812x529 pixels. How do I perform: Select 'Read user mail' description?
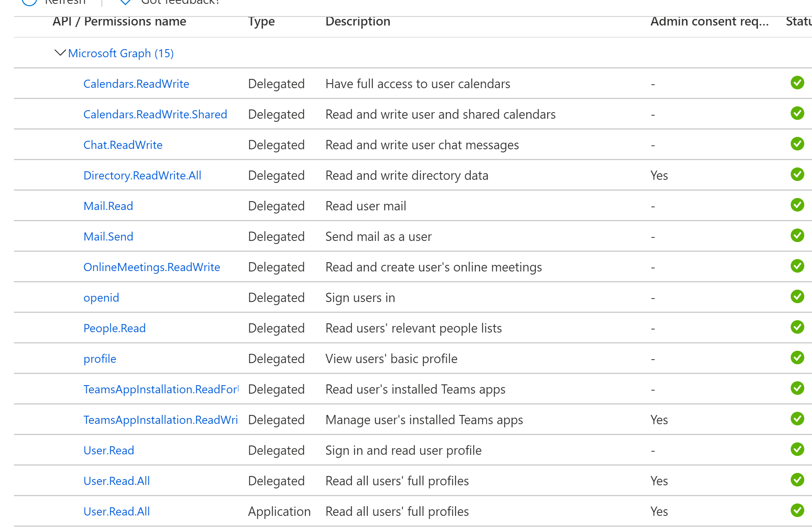(x=366, y=206)
